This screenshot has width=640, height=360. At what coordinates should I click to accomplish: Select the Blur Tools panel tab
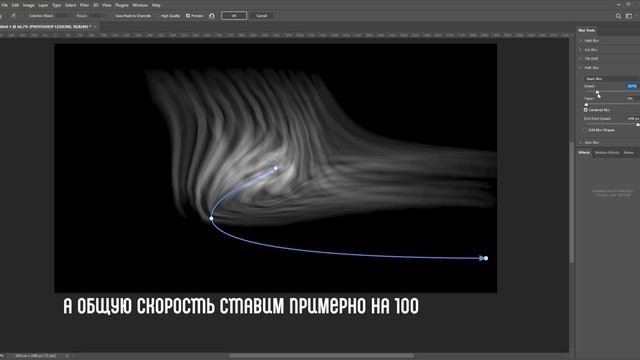point(587,30)
